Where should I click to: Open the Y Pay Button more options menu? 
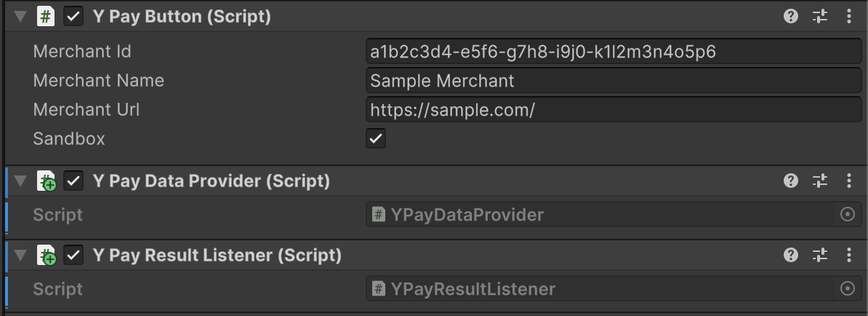(848, 17)
